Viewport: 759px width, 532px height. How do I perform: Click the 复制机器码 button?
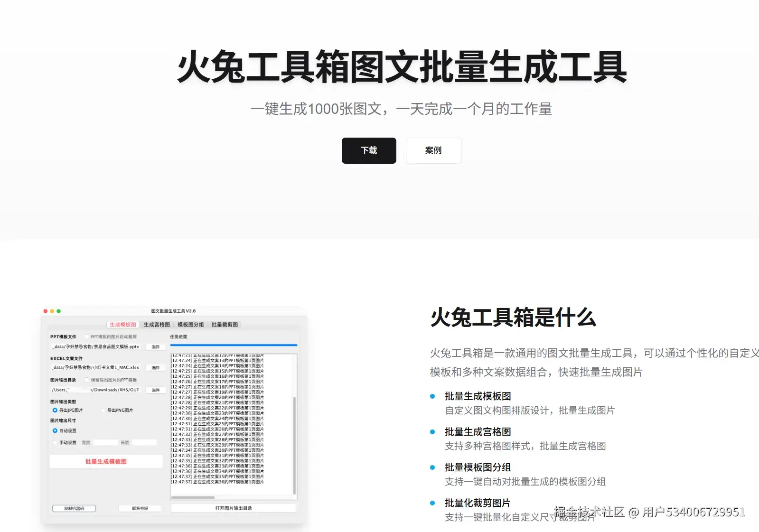tap(74, 508)
